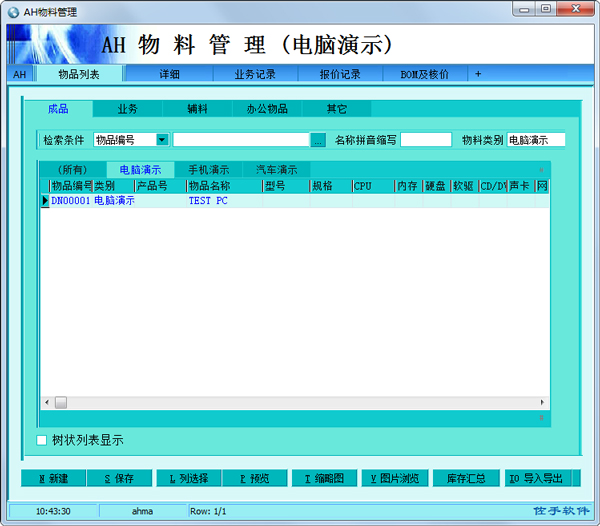
Task: Open the BOM及核价 tab
Action: point(424,74)
